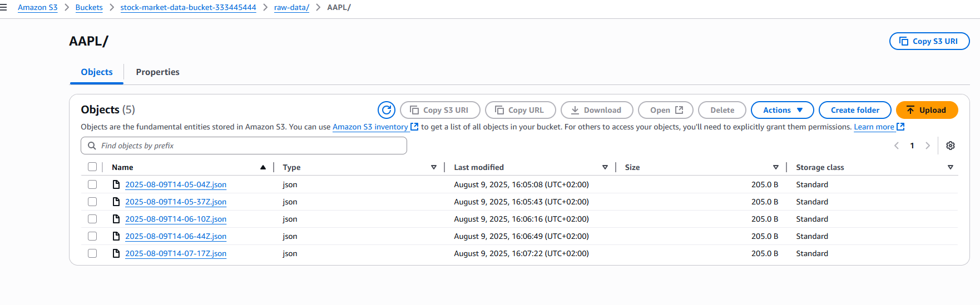Open table preferences gear icon
Viewport: 980px width, 305px height.
click(951, 146)
